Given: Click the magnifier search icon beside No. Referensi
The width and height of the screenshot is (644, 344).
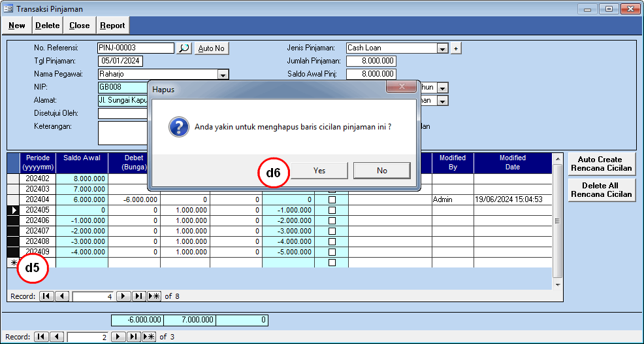Looking at the screenshot, I should click(184, 48).
